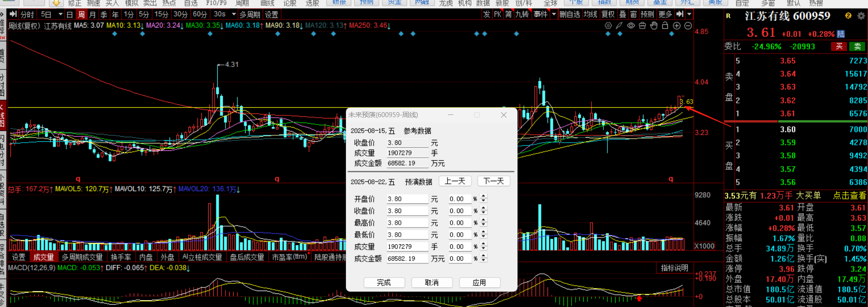The image size is (868, 307).
Task: Click the 成交金额 percent input field
Action: pyautogui.click(x=459, y=258)
